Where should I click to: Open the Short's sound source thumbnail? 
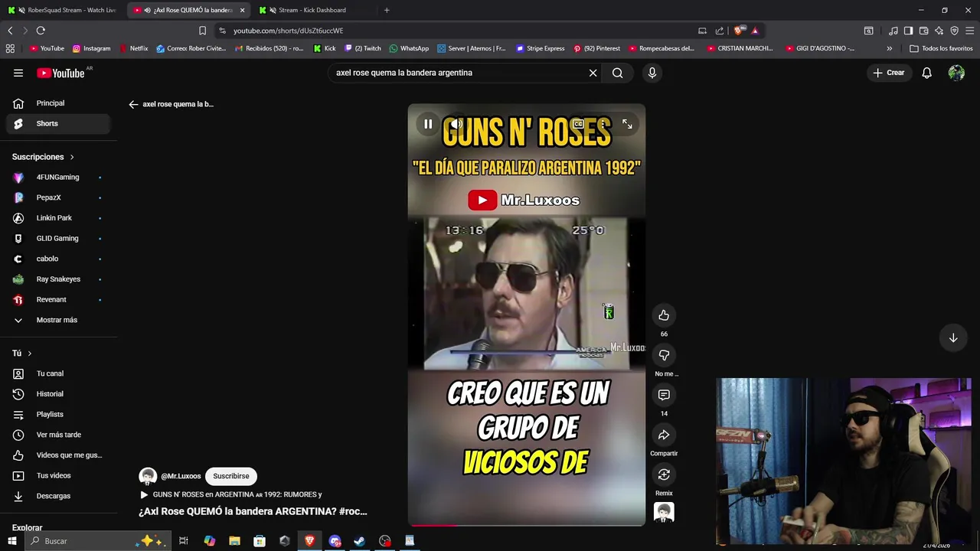point(664,512)
